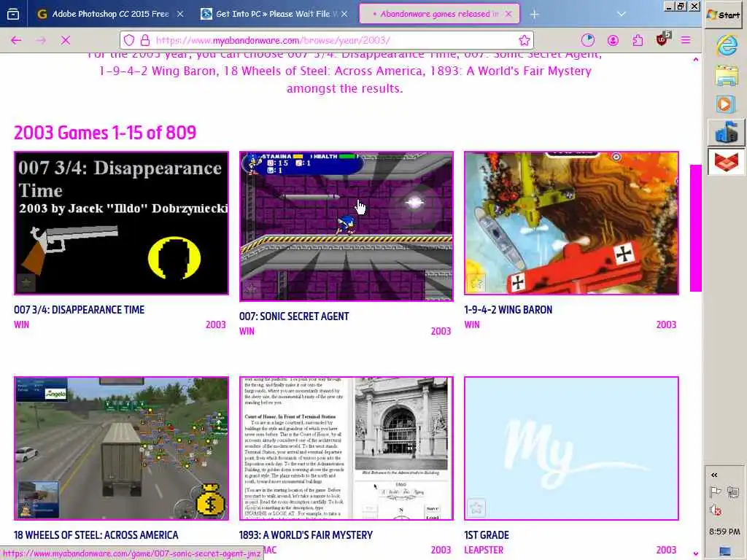
Task: Click 007: SONIC SECRET AGENT title link
Action: tap(294, 316)
